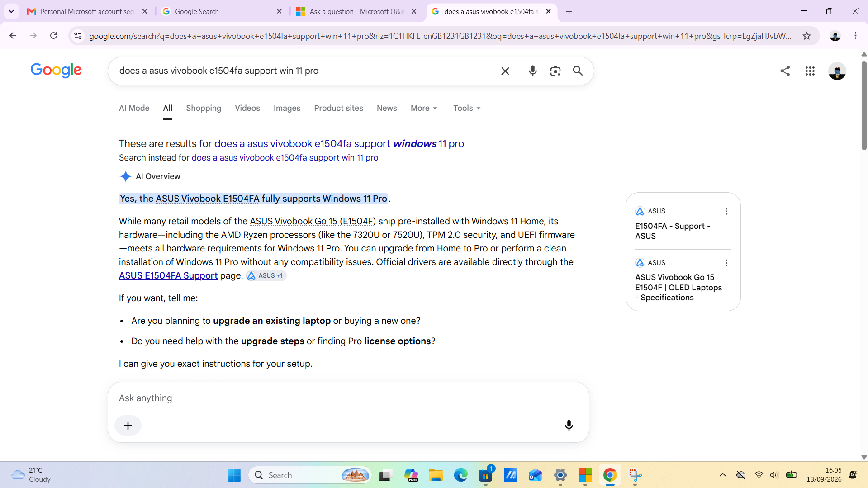The height and width of the screenshot is (488, 868).
Task: Click the page vertical scrollbar thumb
Action: click(864, 105)
